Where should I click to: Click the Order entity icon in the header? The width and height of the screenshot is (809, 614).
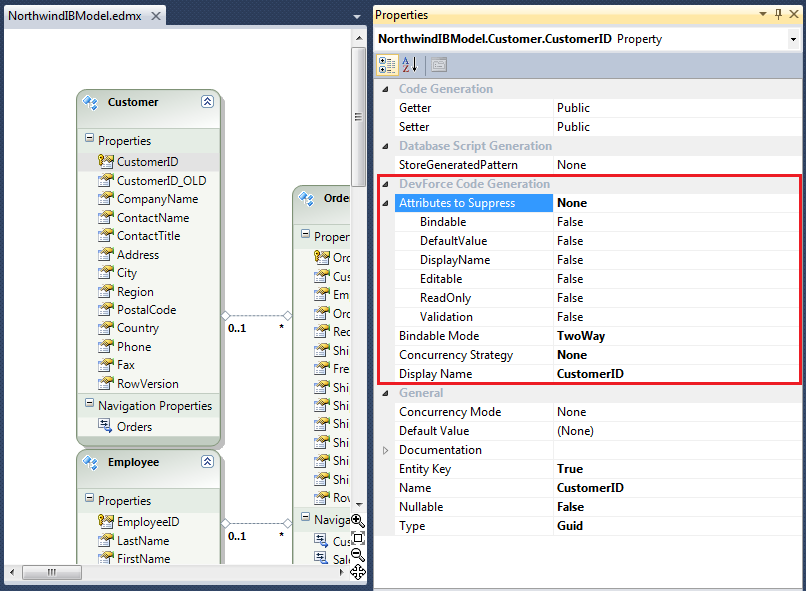point(306,199)
